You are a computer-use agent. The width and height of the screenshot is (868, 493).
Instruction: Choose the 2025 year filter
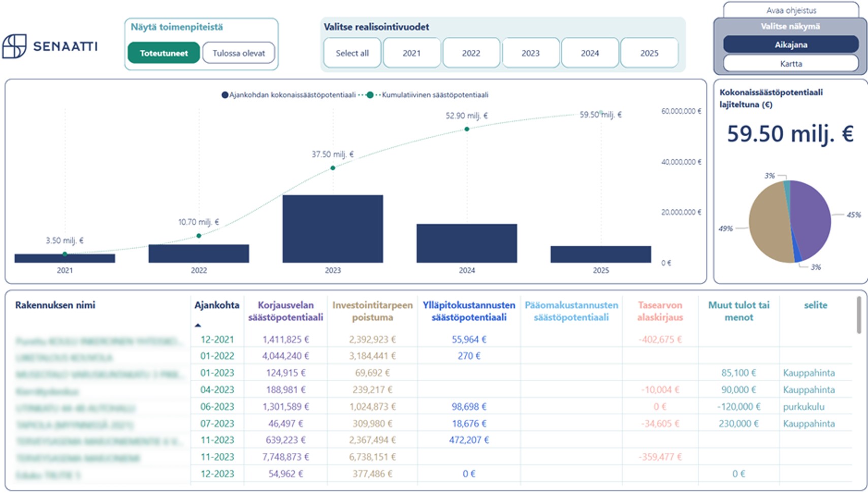649,53
